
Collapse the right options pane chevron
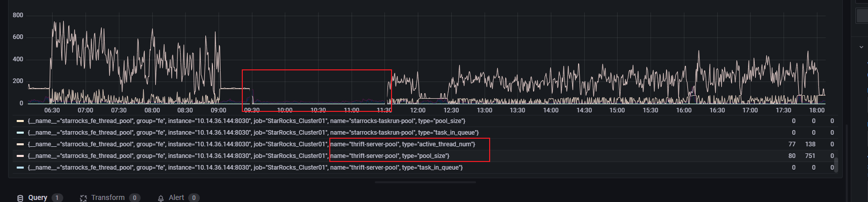(861, 47)
